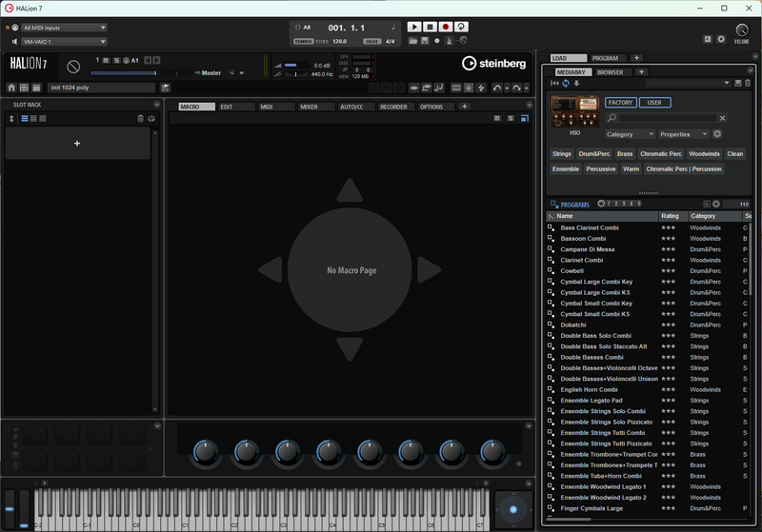Toggle the transport loop button
The image size is (762, 532).
(461, 27)
